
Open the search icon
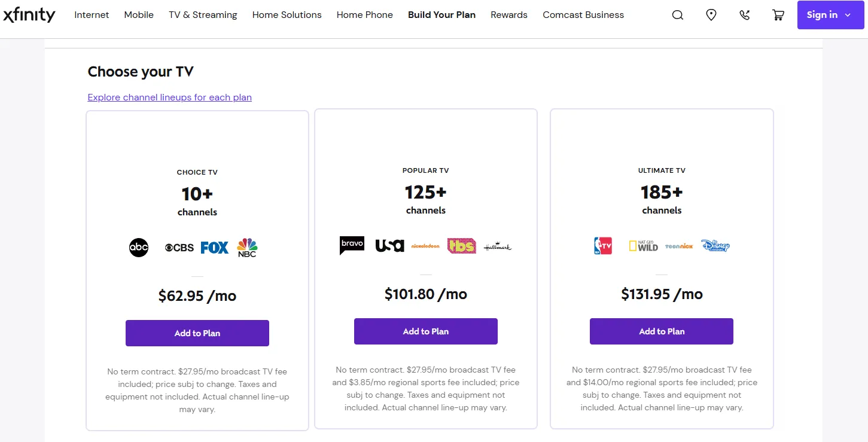click(677, 14)
